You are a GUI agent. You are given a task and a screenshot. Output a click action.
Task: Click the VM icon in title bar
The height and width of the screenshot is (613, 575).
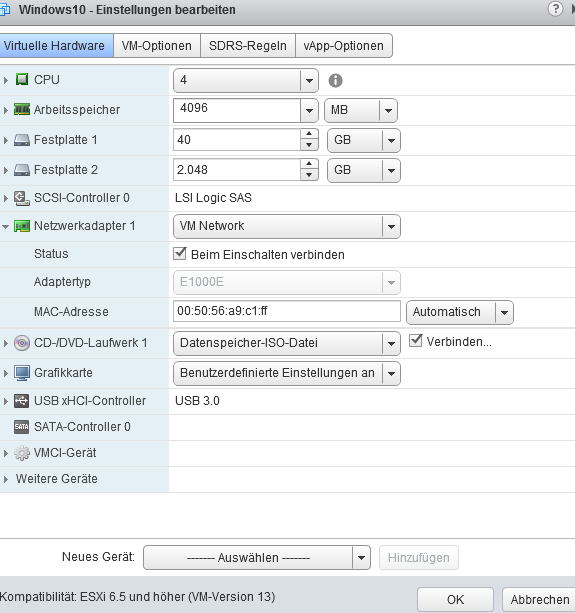[x=5, y=9]
